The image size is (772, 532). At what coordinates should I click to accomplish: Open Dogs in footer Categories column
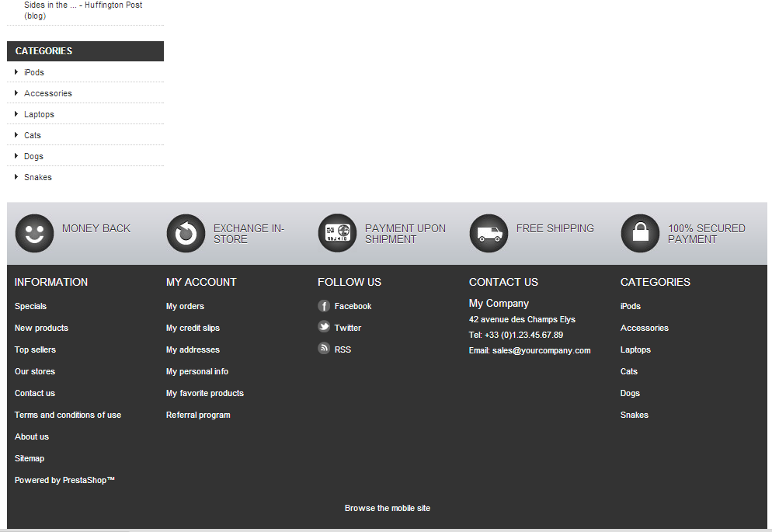click(630, 393)
